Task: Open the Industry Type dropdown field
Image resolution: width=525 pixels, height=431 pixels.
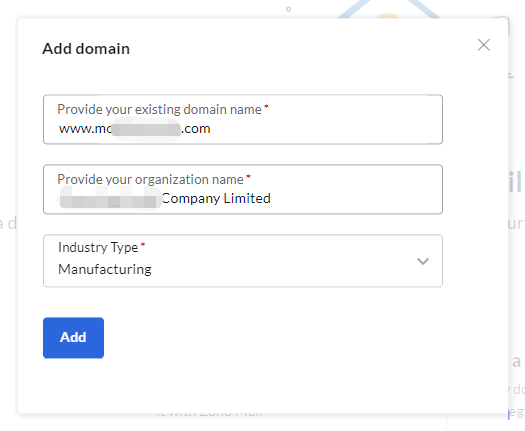Action: (x=243, y=261)
